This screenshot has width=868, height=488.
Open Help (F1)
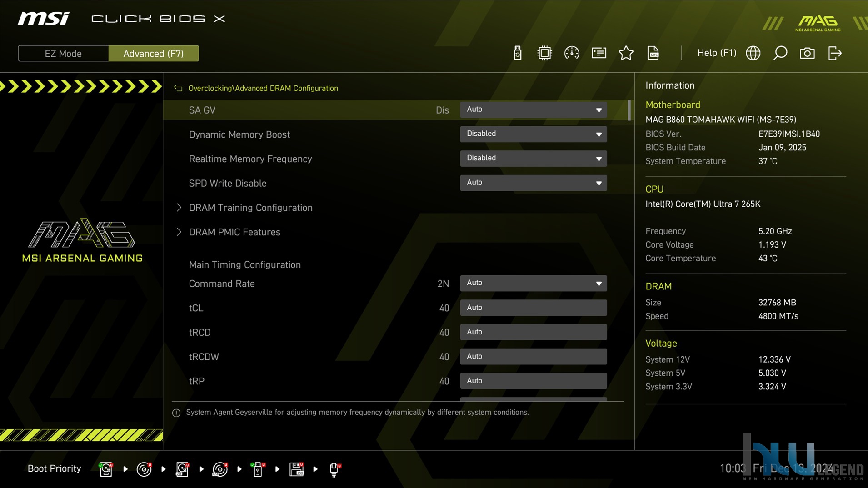click(717, 53)
